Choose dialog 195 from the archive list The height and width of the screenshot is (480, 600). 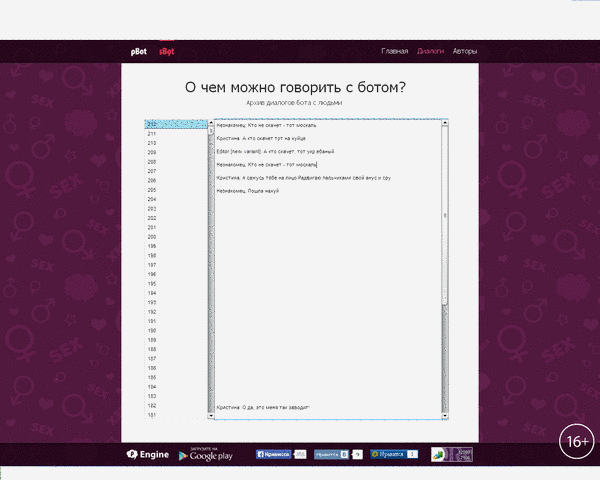(x=176, y=284)
